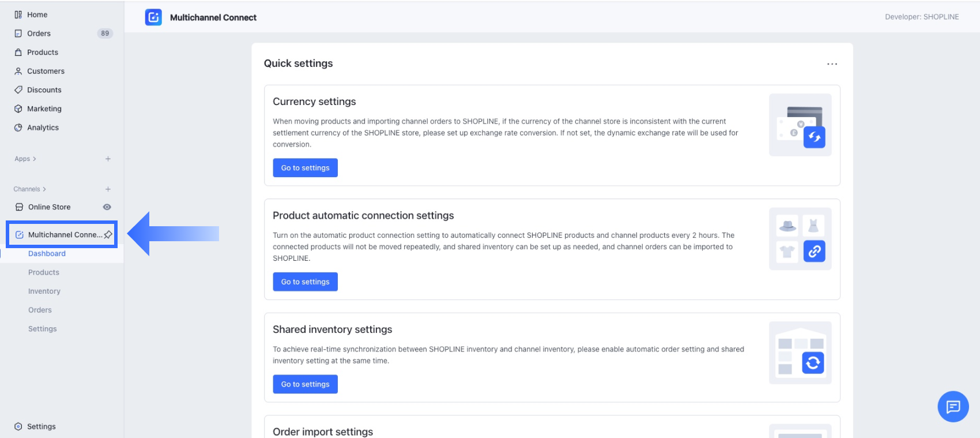Add a channel with the plus icon
Image resolution: width=980 pixels, height=438 pixels.
[x=108, y=189]
